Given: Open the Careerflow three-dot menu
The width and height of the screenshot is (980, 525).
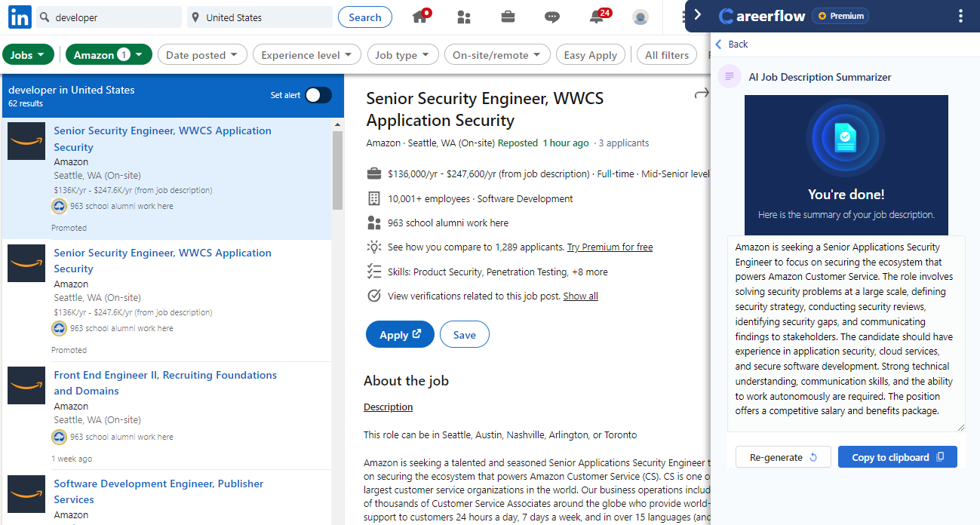Looking at the screenshot, I should [960, 15].
